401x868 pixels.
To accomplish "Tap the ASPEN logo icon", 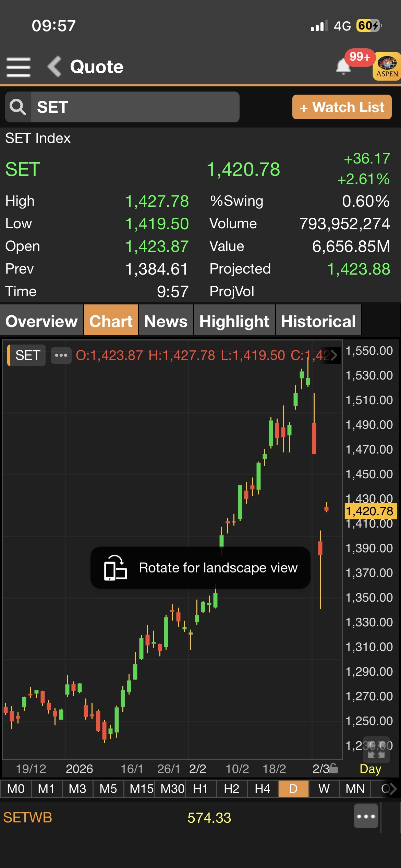I will pos(387,67).
